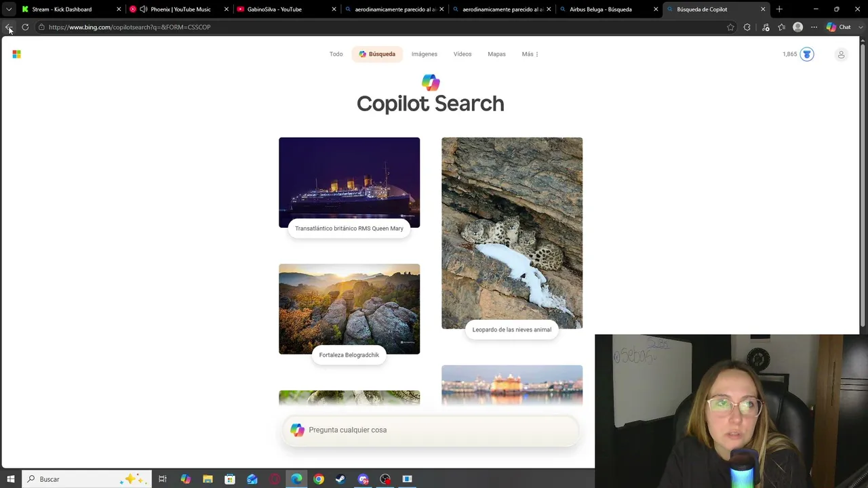Open the media control music-note icon
Image resolution: width=868 pixels, height=488 pixels.
pos(766,27)
